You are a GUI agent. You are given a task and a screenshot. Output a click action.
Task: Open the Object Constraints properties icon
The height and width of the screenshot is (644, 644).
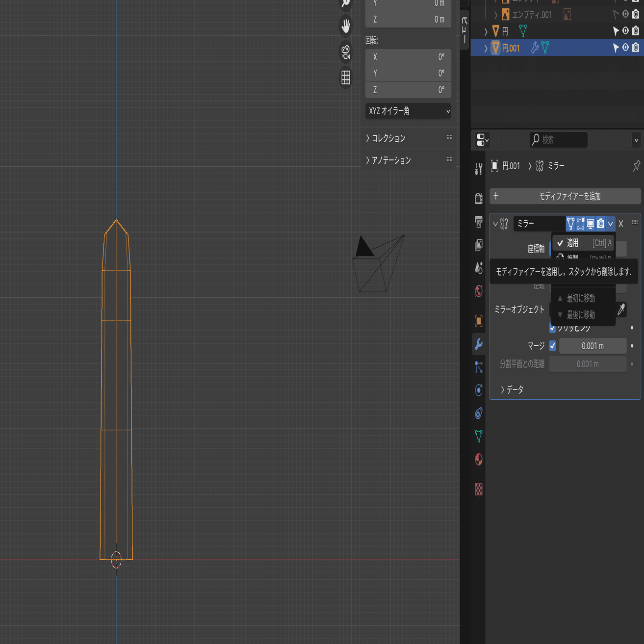479,413
